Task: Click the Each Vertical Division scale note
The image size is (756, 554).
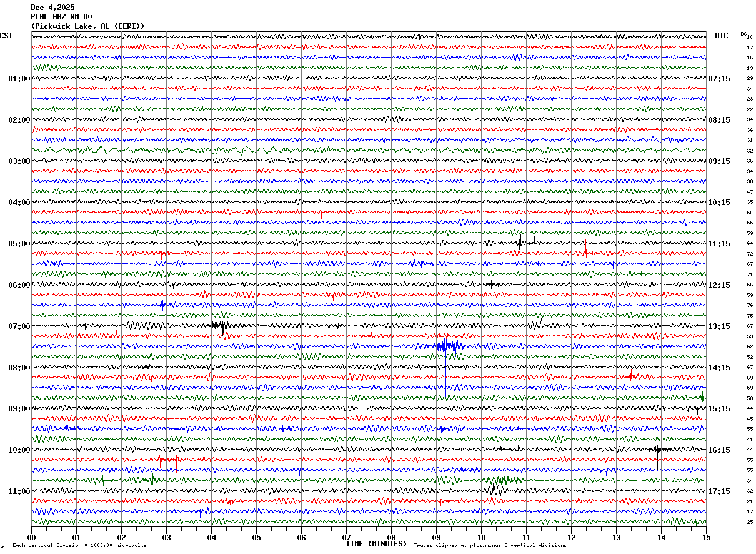Action: pos(79,546)
